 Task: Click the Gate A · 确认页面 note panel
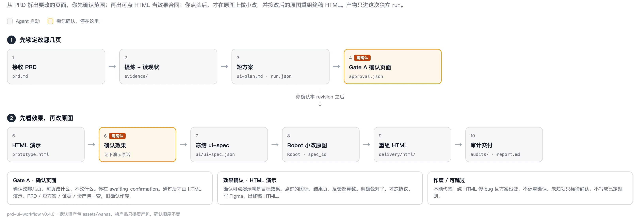point(110,188)
